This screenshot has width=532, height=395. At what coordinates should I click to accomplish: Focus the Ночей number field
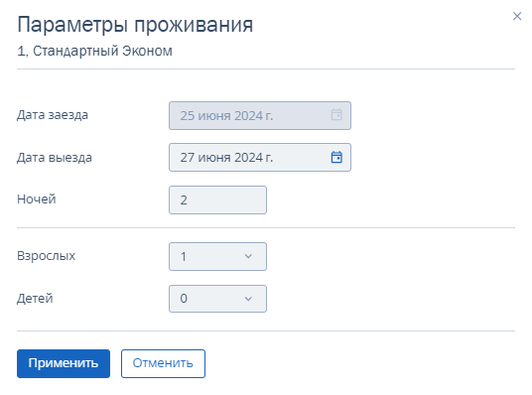[217, 199]
